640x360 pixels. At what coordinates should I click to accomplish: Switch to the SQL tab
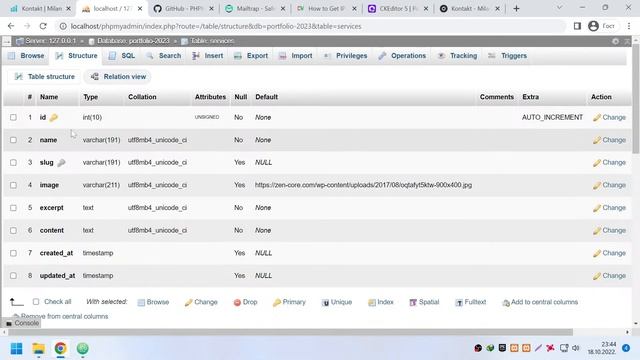pyautogui.click(x=122, y=56)
